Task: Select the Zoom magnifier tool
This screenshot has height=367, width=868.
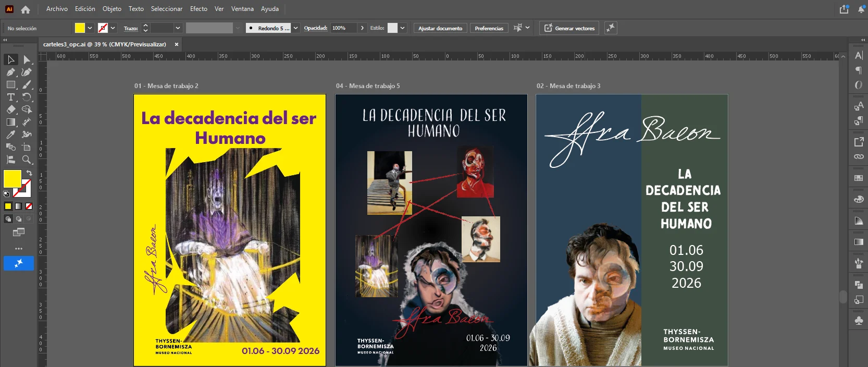Action: click(x=27, y=160)
